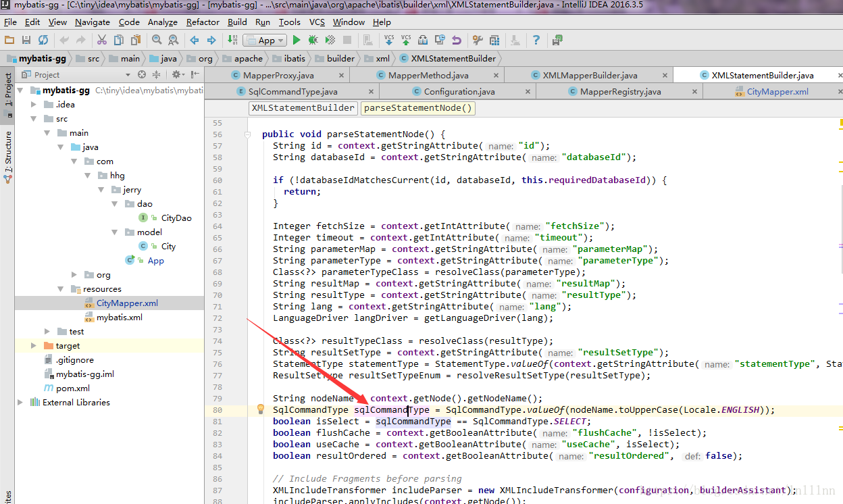Navigate forward with blue right arrow
Viewport: 843px width, 504px height.
click(x=211, y=41)
